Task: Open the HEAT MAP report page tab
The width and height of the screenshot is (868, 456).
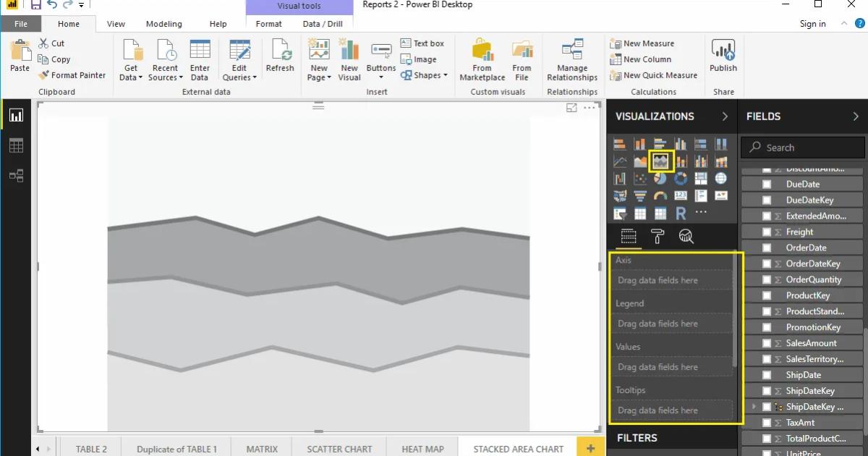Action: click(x=422, y=449)
